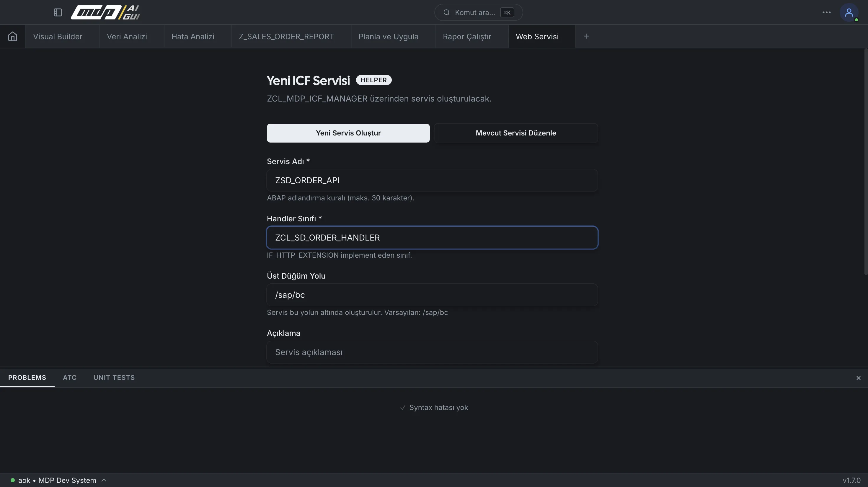Click the Yeni ICF Servisi heading
Screen dimensions: 868x487
point(308,81)
